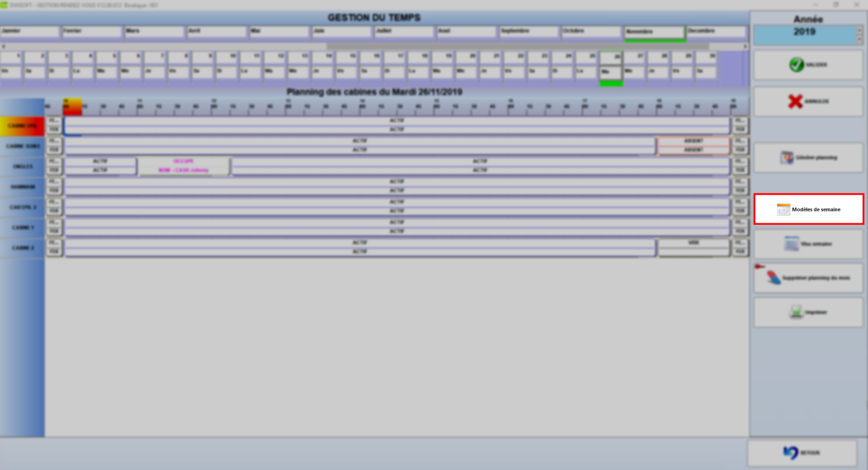
Task: Click the eraser Supprimer planning du mois icon
Action: [773, 277]
